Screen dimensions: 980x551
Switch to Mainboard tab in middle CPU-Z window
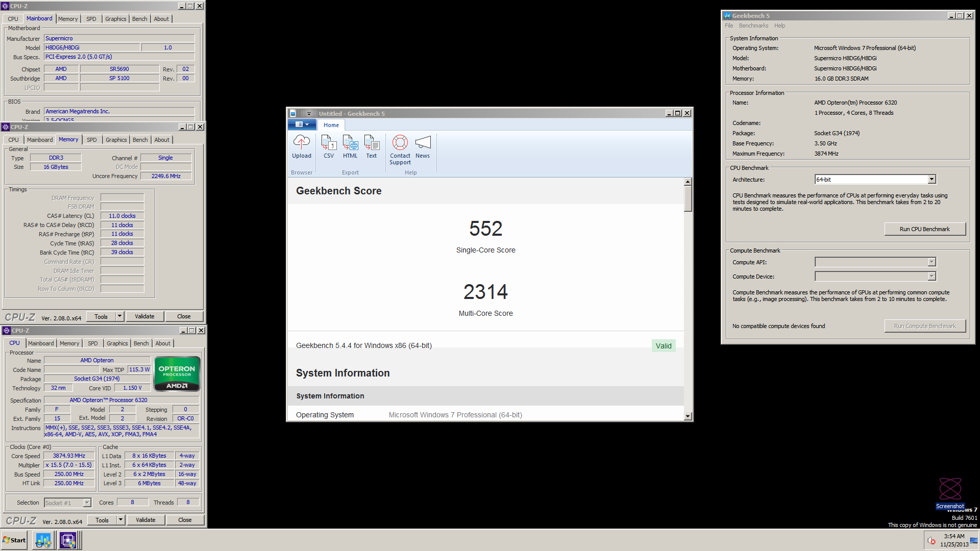coord(40,140)
